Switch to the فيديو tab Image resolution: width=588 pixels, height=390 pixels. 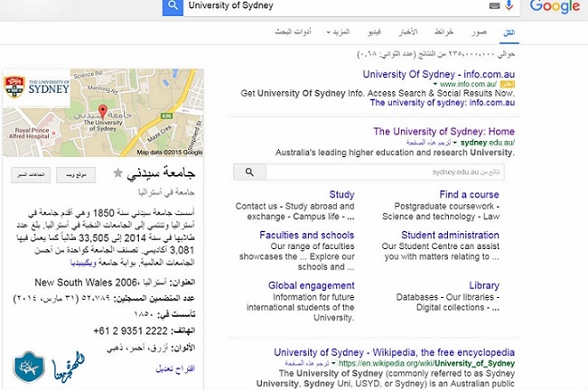coord(374,32)
